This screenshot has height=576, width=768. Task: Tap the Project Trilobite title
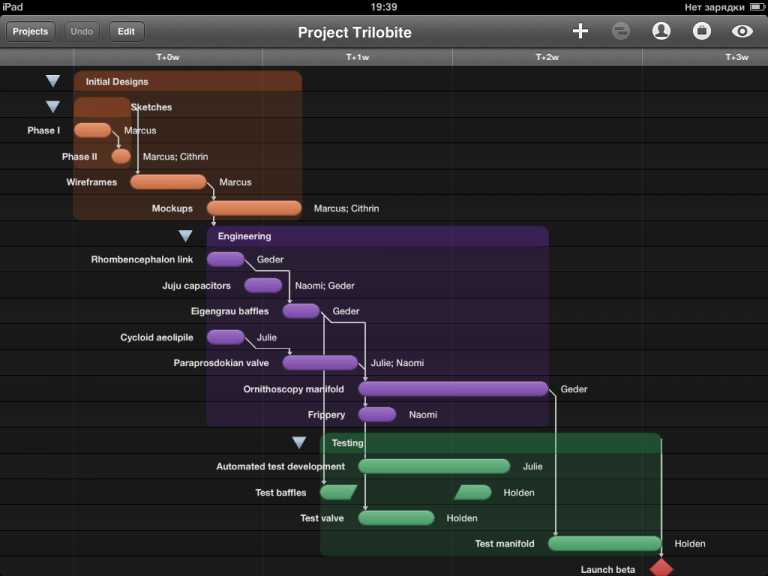click(355, 32)
